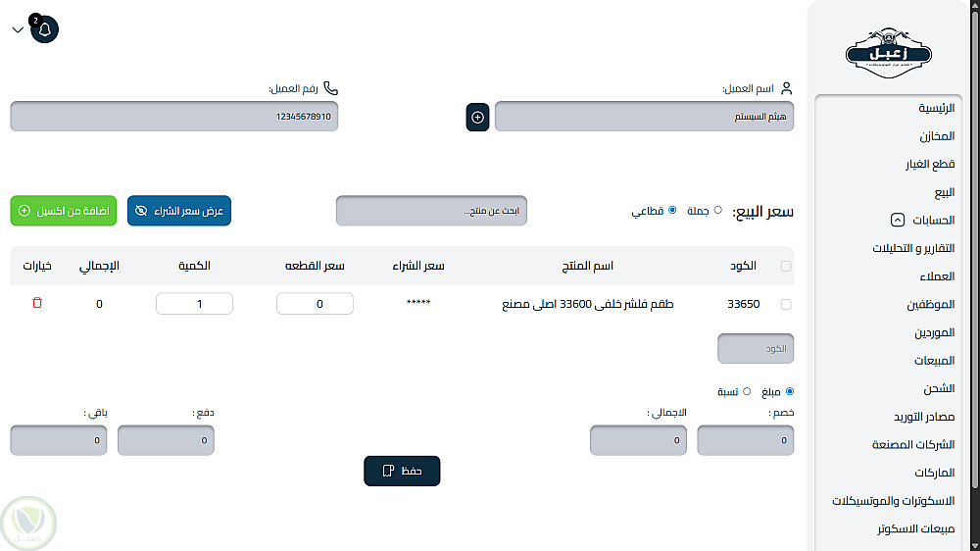
Task: Delete the product row with trash icon
Action: coord(37,304)
